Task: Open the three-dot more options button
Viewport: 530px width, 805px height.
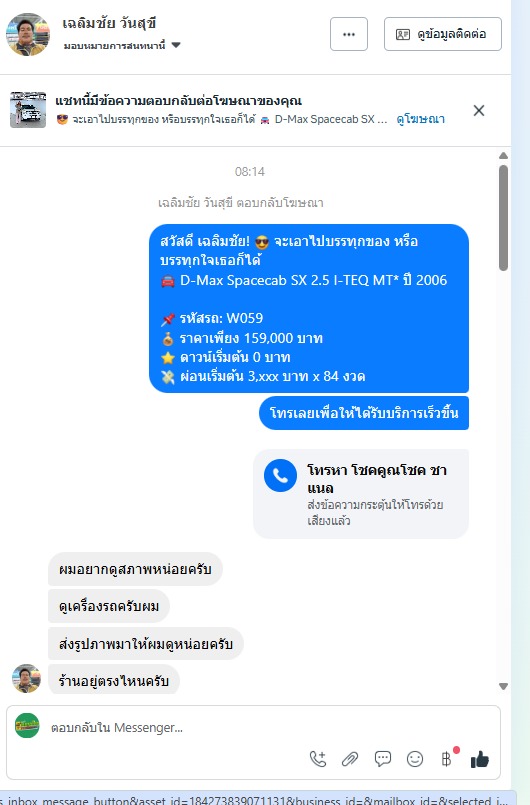Action: 349,34
